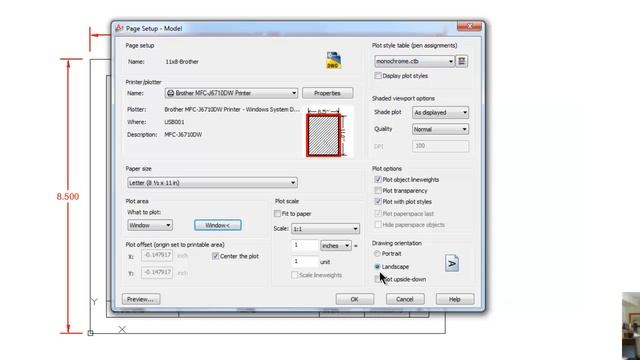
Task: Open the printer Name dropdown
Action: pyautogui.click(x=231, y=93)
